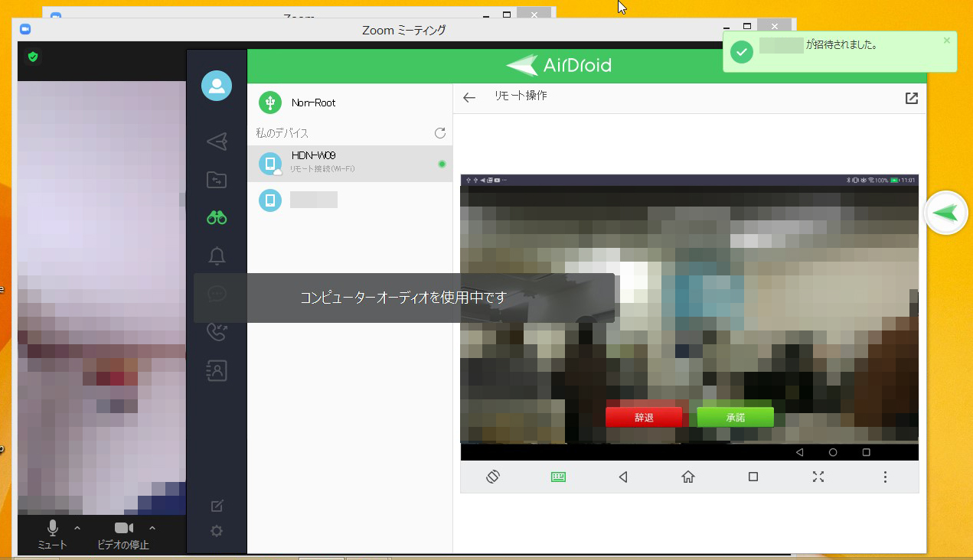Pop out remote control to new window
Screen dimensions: 973x560
point(911,98)
